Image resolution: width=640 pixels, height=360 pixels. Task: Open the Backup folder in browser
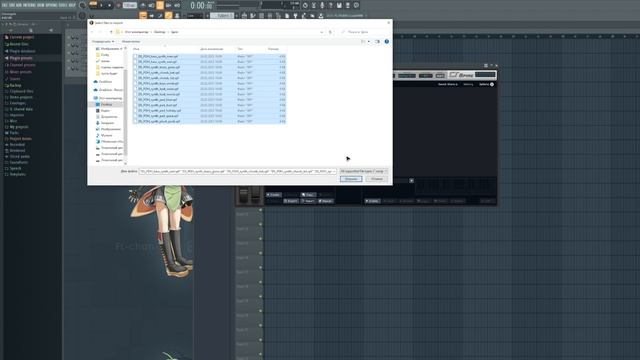pos(15,85)
